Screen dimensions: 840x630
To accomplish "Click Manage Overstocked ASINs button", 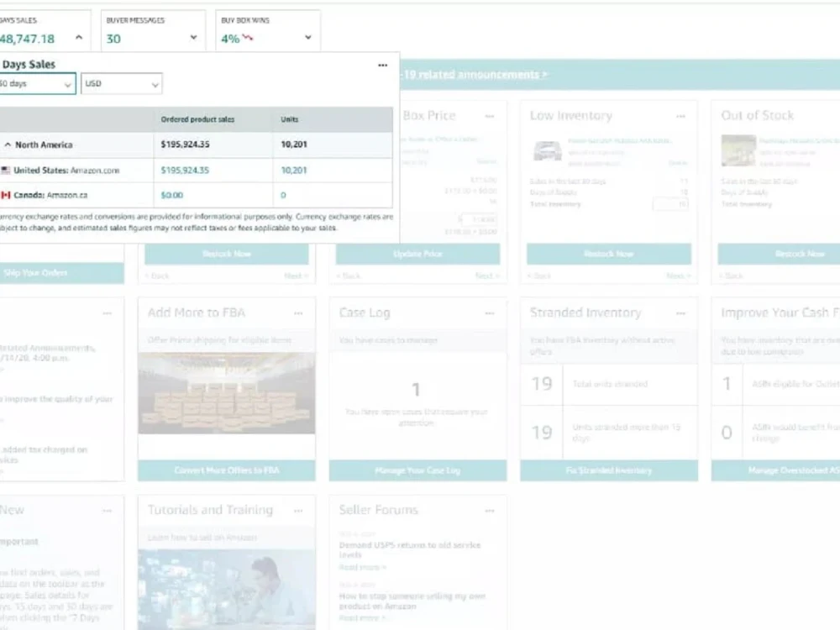I will point(775,470).
